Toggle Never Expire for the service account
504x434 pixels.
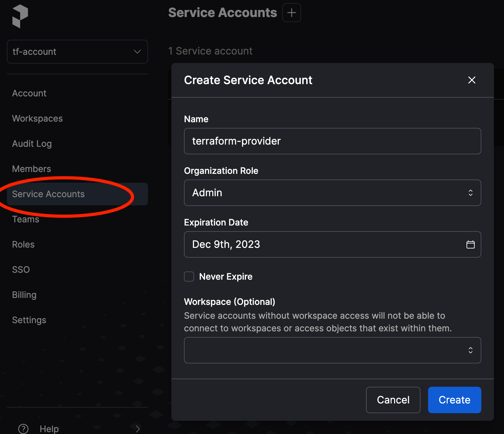(x=189, y=276)
